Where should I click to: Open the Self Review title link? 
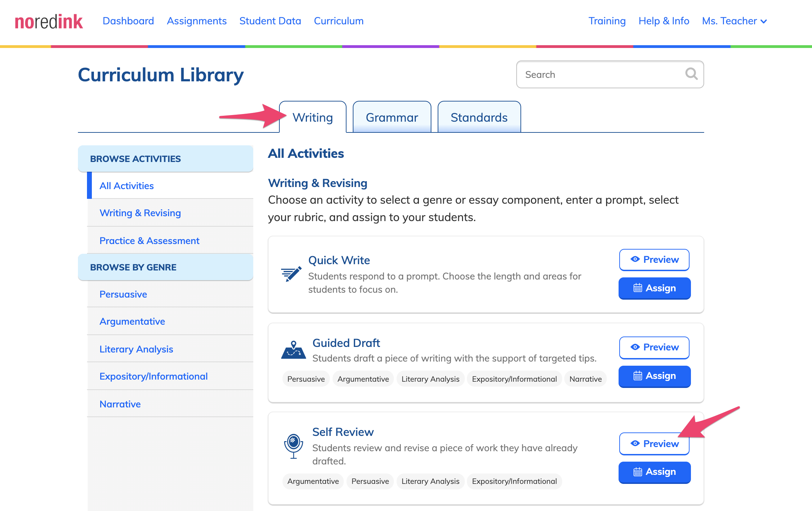pos(343,432)
